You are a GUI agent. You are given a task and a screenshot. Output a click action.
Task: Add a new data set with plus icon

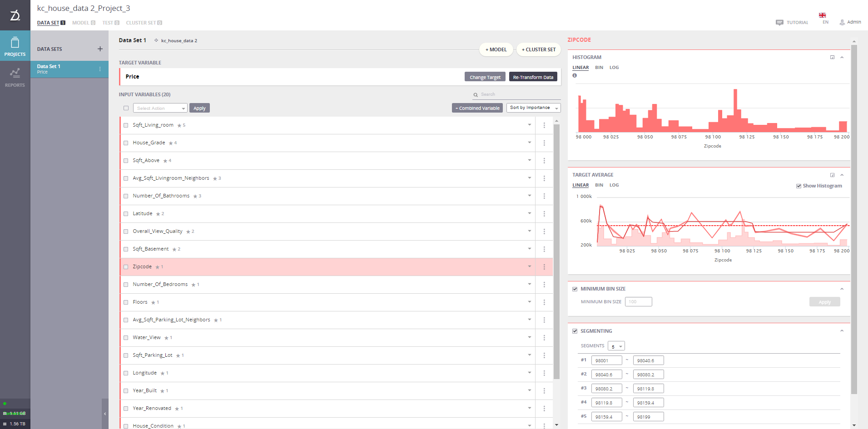click(100, 49)
